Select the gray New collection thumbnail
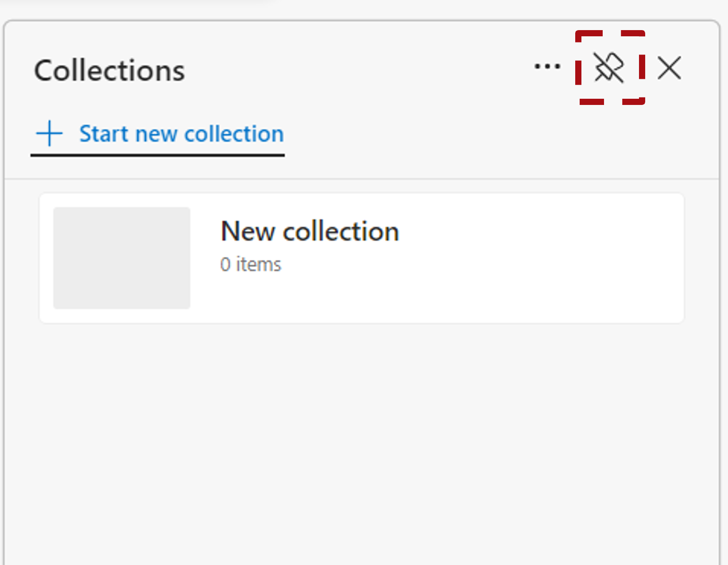The height and width of the screenshot is (565, 728). [122, 258]
